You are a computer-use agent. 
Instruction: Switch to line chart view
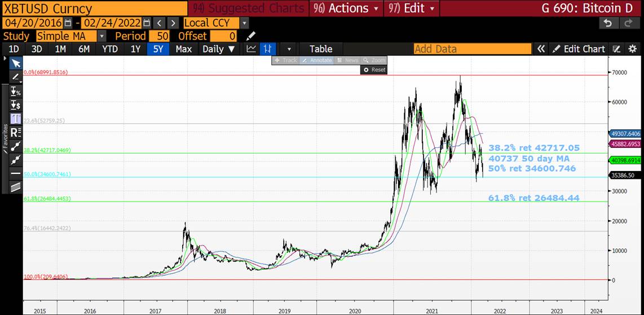coord(251,49)
